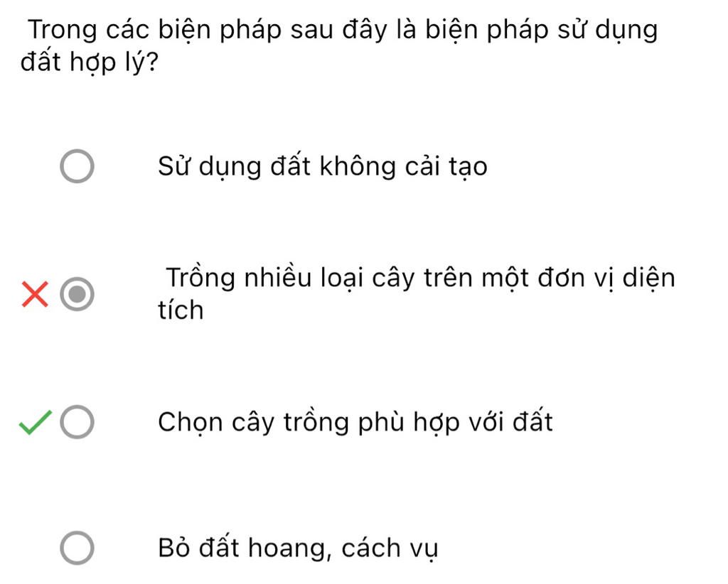Click the red X incorrect-answer mark
This screenshot has width=728, height=584.
pos(34,295)
